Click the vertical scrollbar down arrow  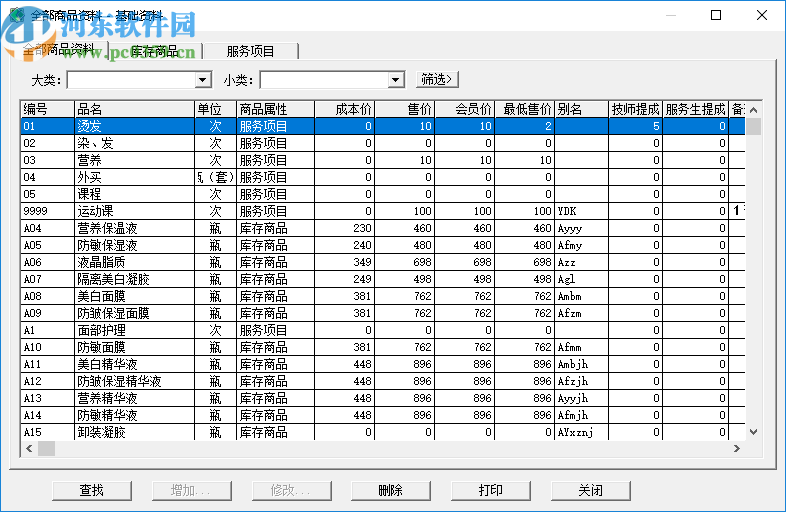[753, 432]
